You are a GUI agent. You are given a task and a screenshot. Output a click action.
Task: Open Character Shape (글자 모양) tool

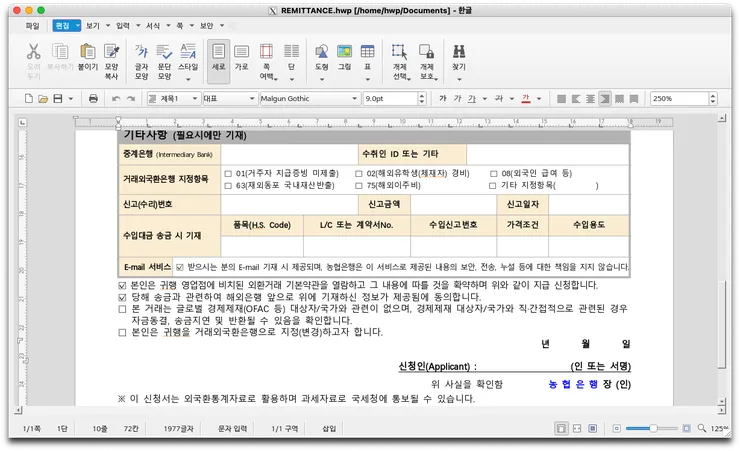pyautogui.click(x=141, y=60)
